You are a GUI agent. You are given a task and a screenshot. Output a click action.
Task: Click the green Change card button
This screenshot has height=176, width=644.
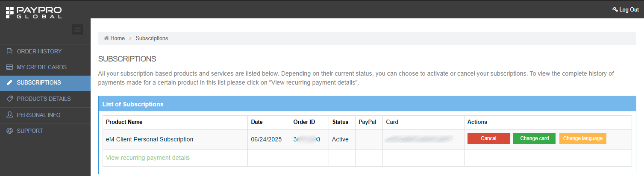[x=534, y=138]
